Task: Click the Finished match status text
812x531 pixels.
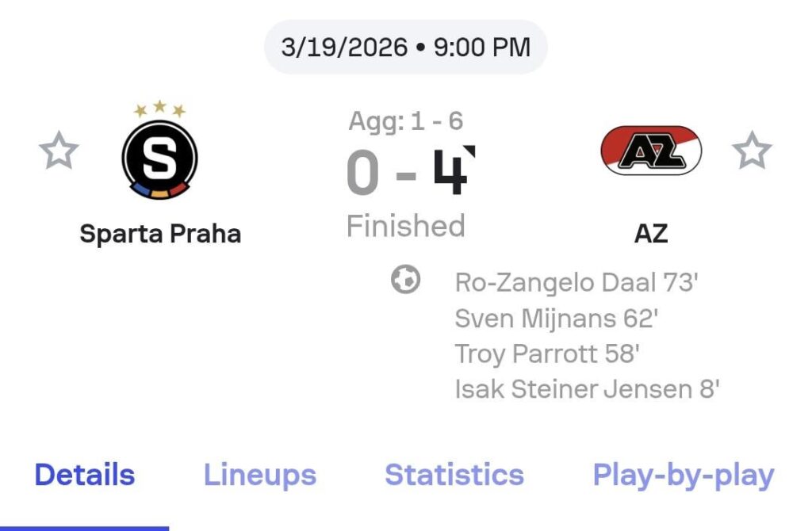Action: coord(406,225)
